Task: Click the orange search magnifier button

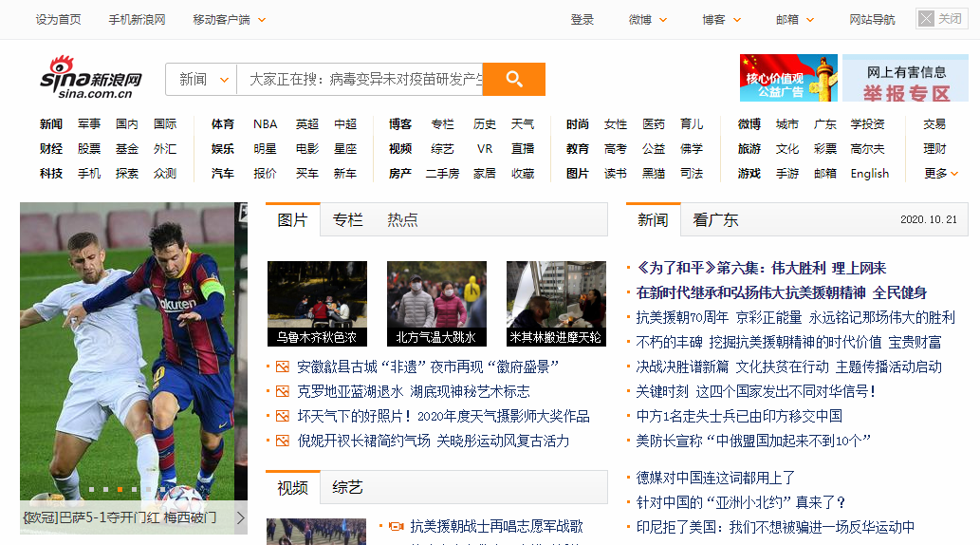Action: click(x=514, y=79)
